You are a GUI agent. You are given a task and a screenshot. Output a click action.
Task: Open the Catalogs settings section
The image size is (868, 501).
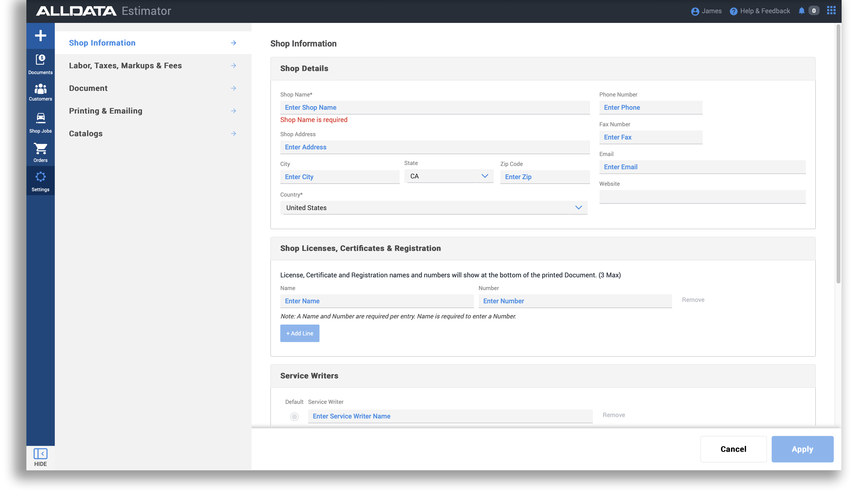pyautogui.click(x=153, y=133)
